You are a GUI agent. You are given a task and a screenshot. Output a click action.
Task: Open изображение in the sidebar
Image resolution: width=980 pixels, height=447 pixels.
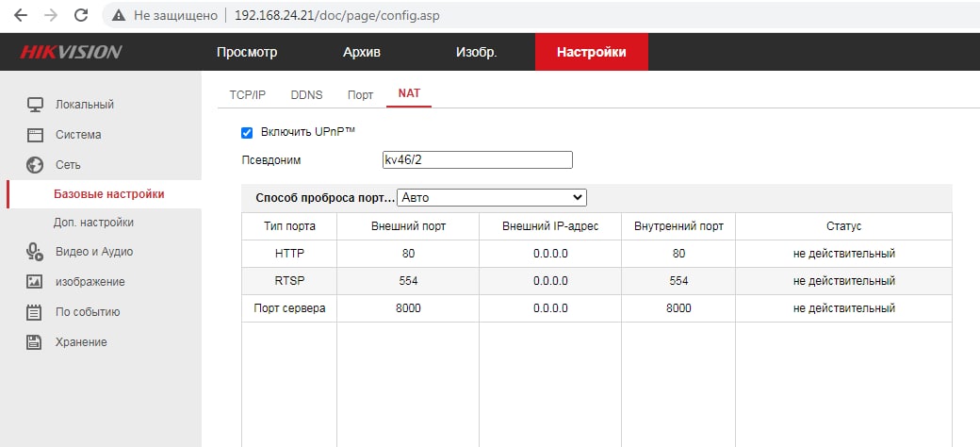click(90, 281)
